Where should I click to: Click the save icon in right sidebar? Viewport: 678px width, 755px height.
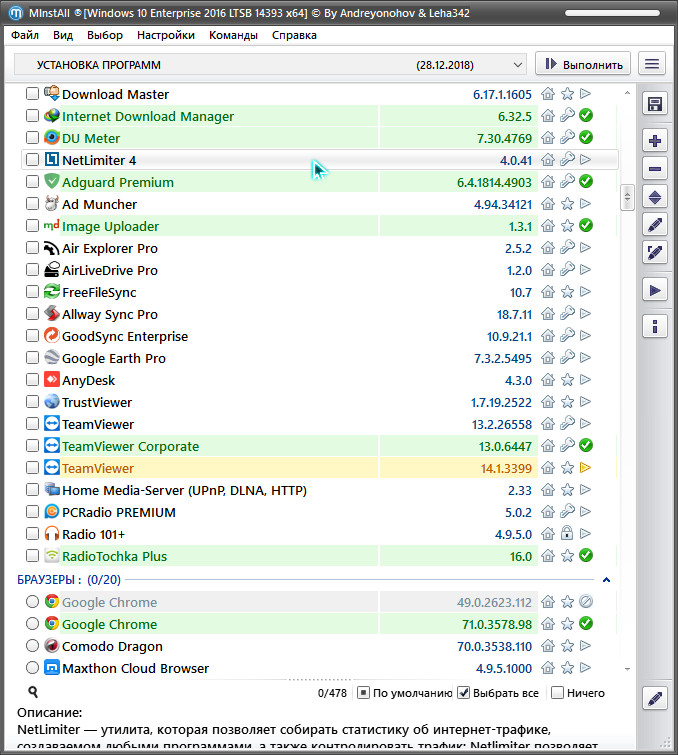pyautogui.click(x=655, y=105)
